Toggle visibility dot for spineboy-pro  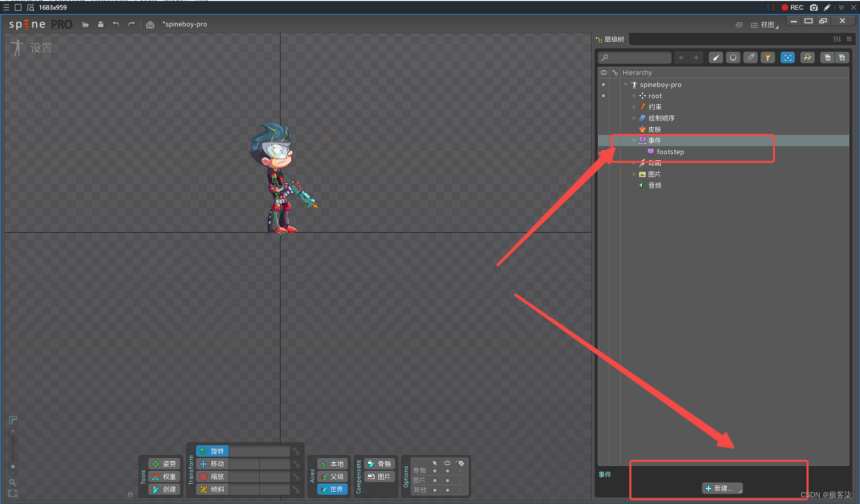point(604,85)
